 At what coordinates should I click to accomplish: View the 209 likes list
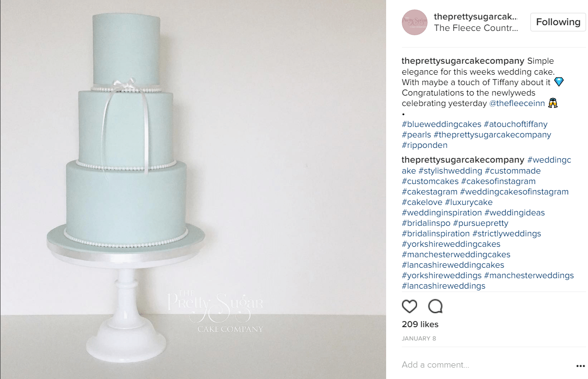420,324
